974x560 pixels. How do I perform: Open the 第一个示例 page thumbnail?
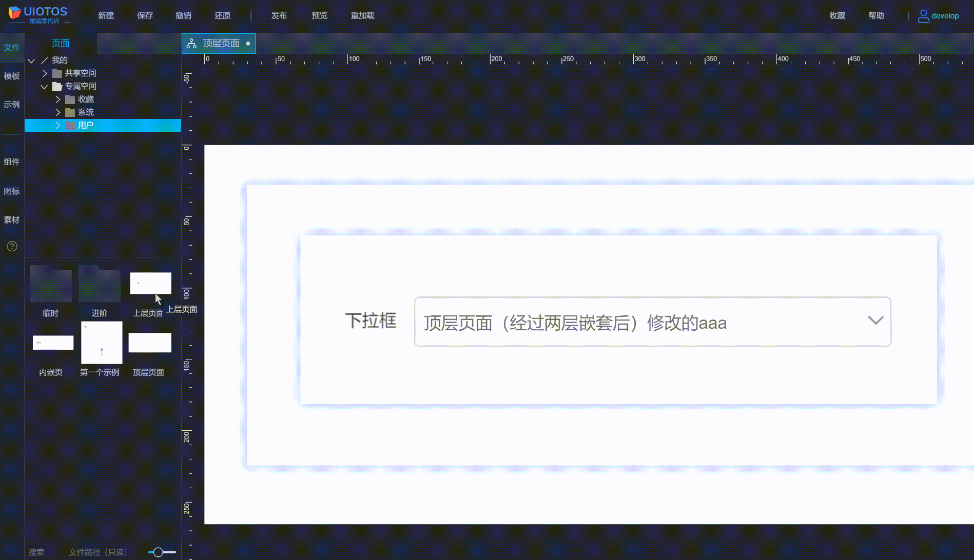[101, 342]
